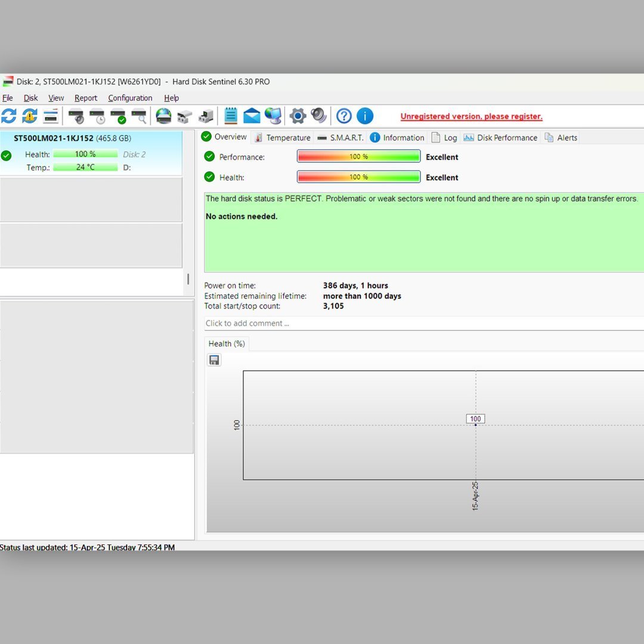644x644 pixels.
Task: Click the disk with speaker toolbar icon
Action: [76, 116]
